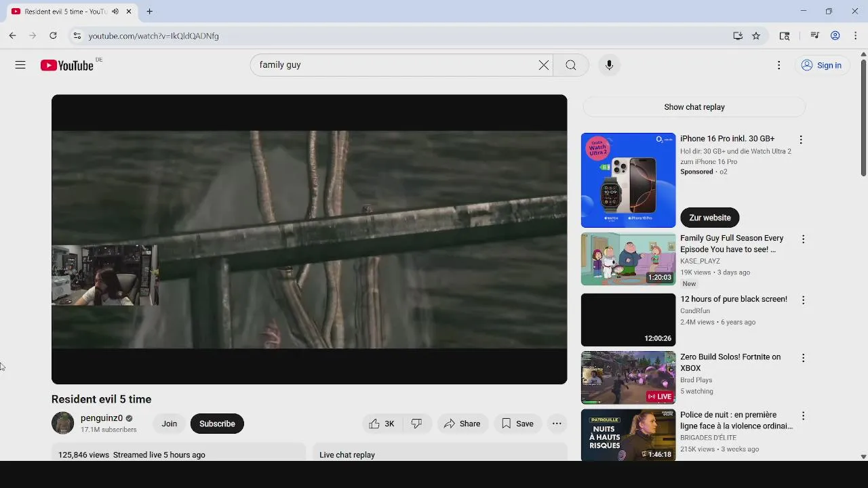
Task: Clear the search box with the X icon
Action: (x=544, y=65)
